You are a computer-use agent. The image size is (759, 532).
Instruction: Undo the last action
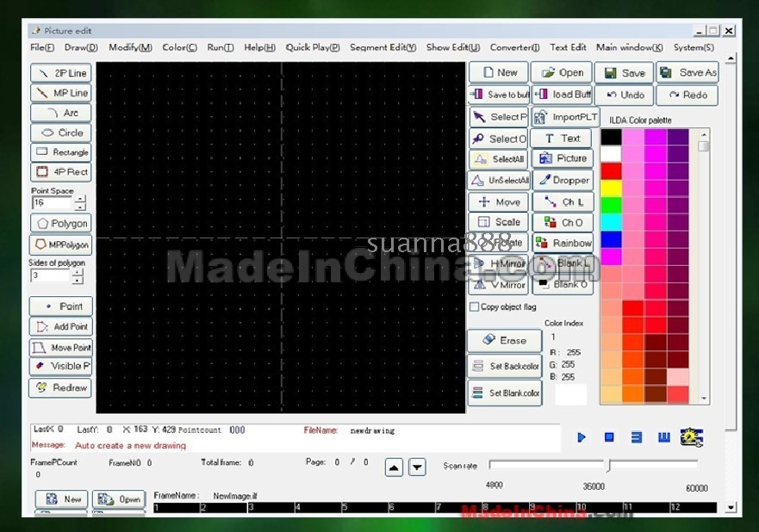[x=624, y=95]
